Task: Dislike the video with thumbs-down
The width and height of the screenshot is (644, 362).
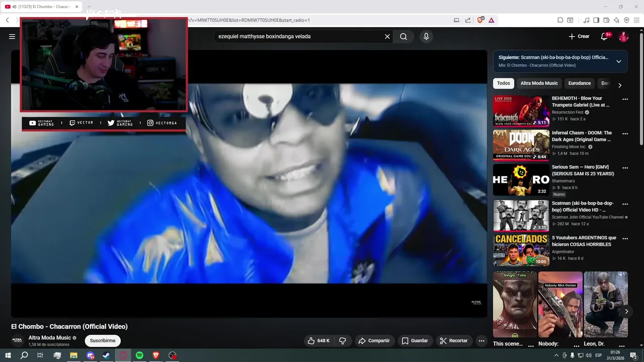Action: coord(343,341)
